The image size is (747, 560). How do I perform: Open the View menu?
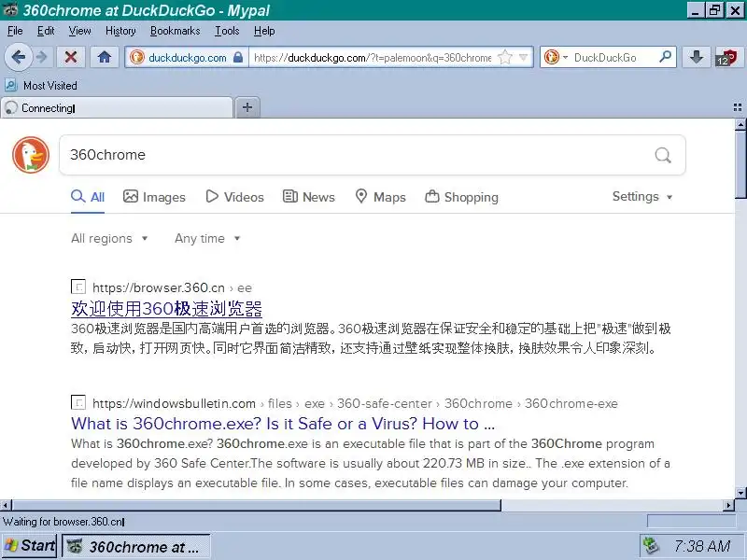79,31
